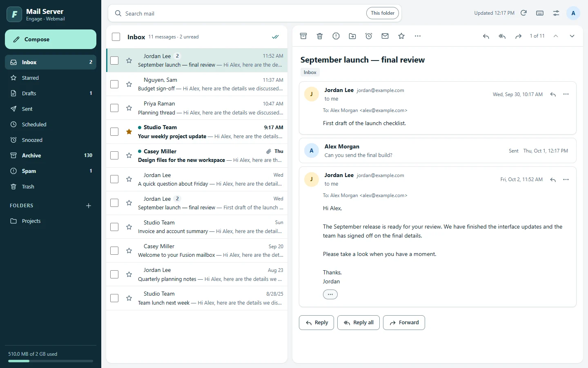Add a new folder with plus icon
Image resolution: width=588 pixels, height=368 pixels.
point(89,206)
